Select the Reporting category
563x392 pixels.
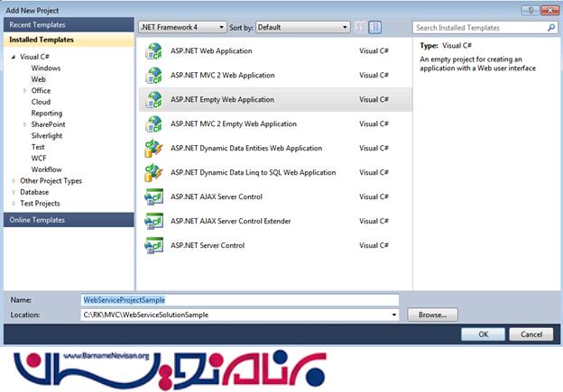(47, 114)
